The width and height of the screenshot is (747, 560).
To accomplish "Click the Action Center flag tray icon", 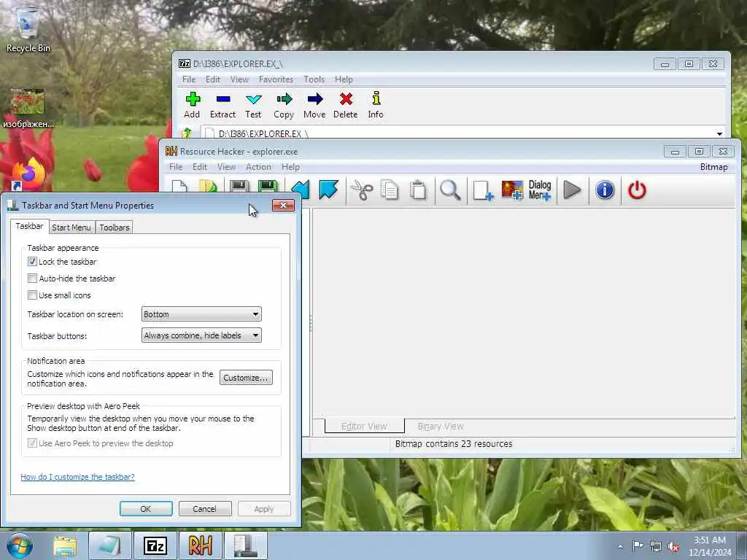I will [638, 545].
